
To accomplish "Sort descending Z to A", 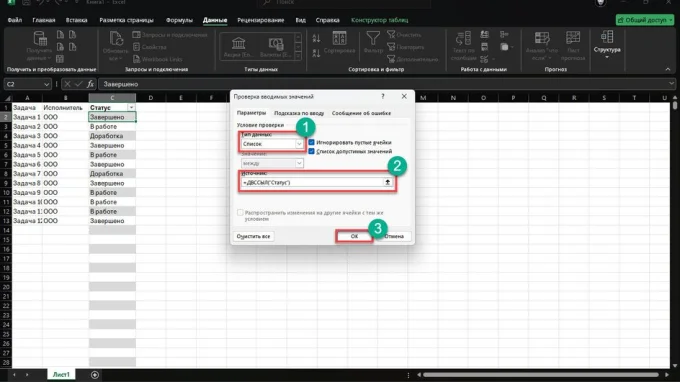I will pyautogui.click(x=316, y=53).
